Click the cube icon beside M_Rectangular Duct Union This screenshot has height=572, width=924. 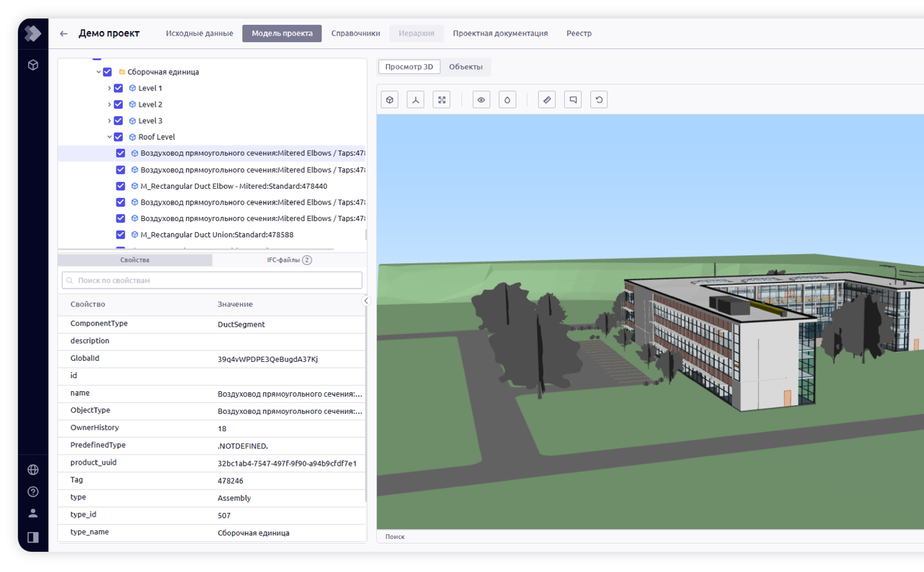[134, 235]
